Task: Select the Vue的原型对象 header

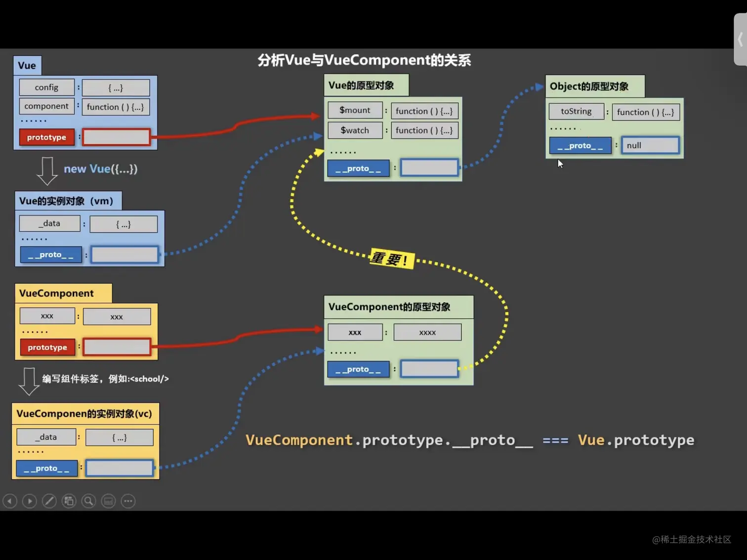Action: point(366,85)
